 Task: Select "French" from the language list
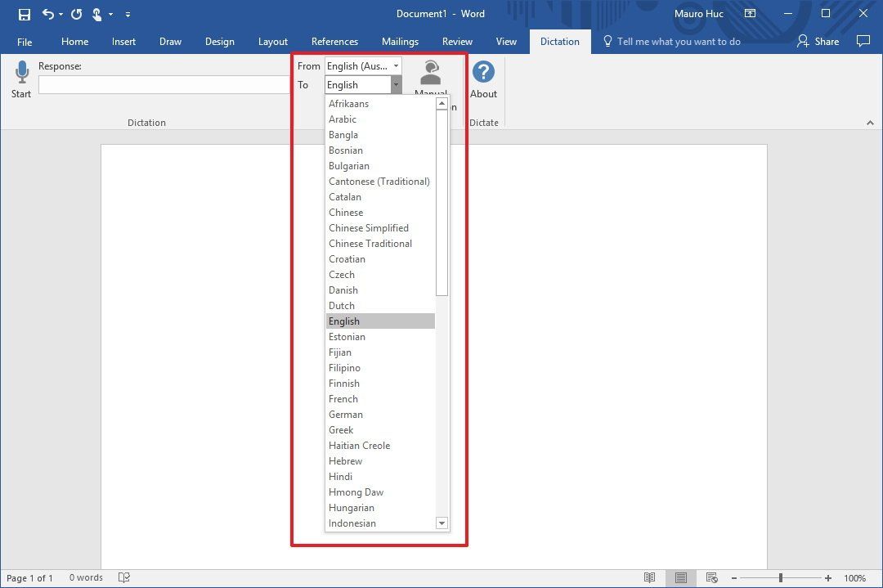[x=343, y=398]
